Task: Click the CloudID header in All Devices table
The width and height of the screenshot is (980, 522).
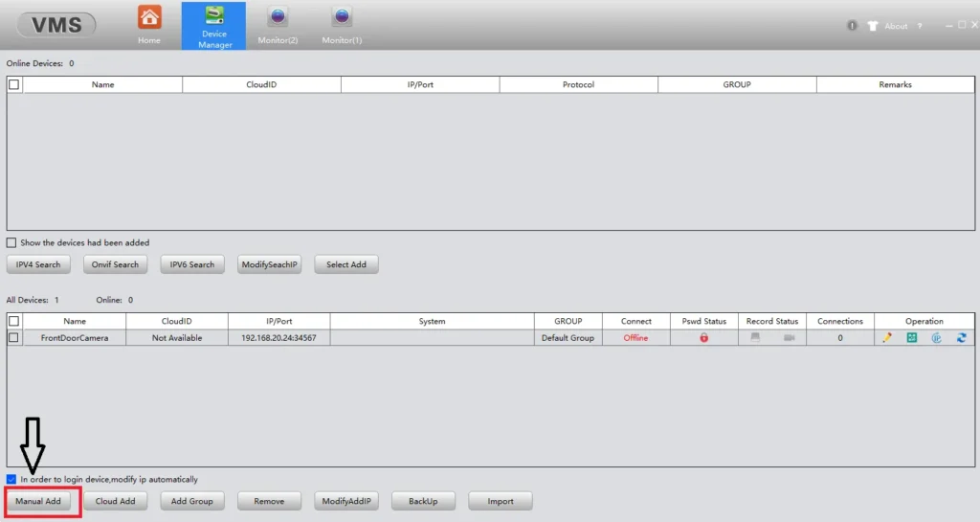Action: (177, 321)
